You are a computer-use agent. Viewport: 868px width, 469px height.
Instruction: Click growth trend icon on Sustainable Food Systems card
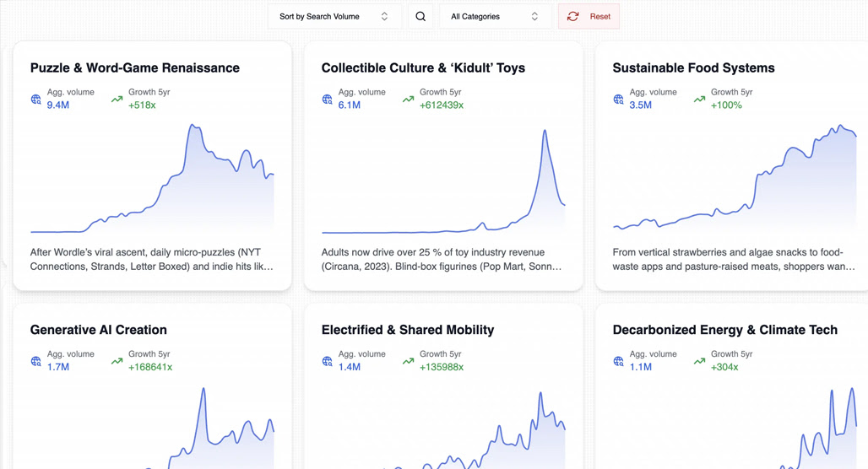tap(699, 100)
